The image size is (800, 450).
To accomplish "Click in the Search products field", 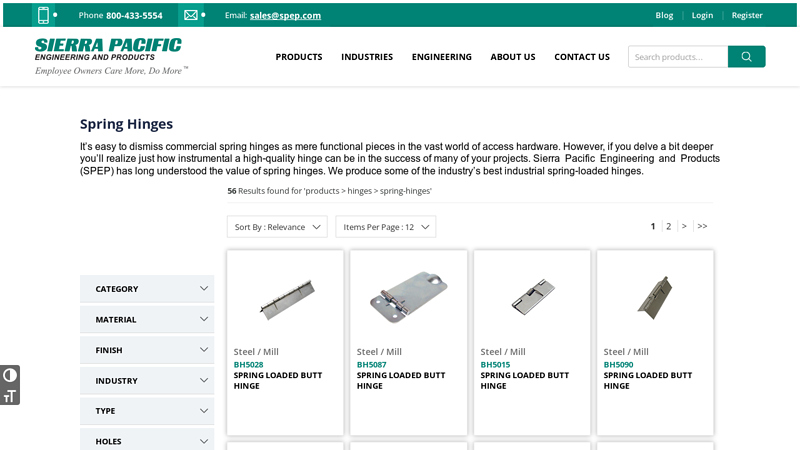I will 678,57.
